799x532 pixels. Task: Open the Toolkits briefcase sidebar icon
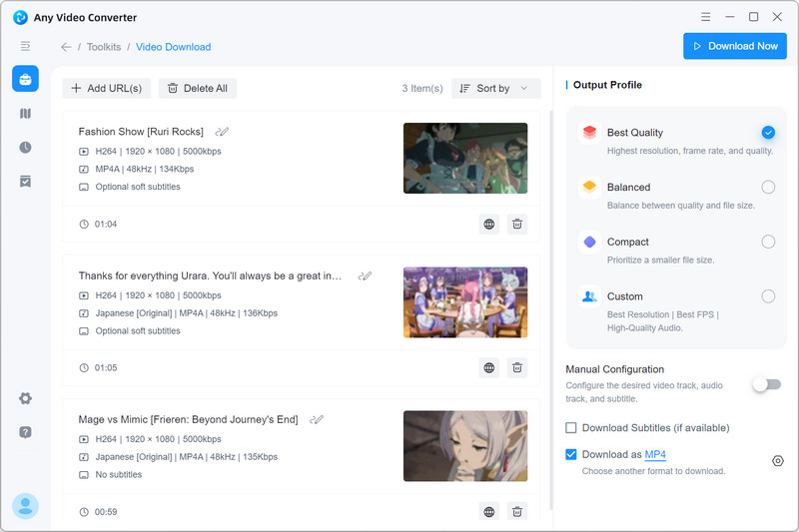tap(25, 79)
